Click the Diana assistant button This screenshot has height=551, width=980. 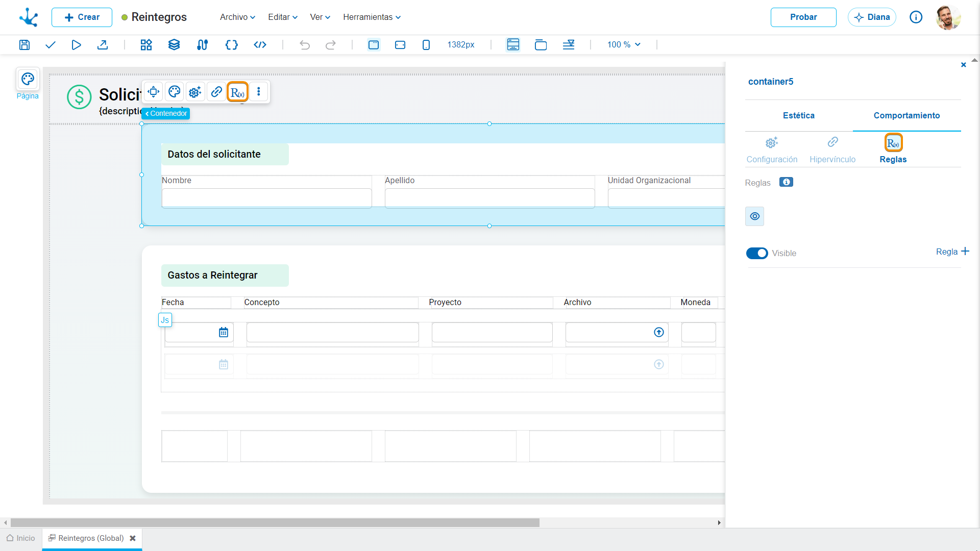pos(872,17)
